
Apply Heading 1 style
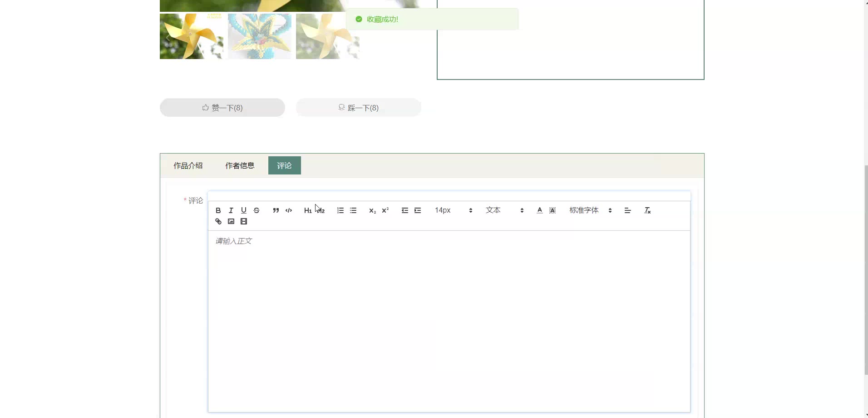pyautogui.click(x=308, y=210)
